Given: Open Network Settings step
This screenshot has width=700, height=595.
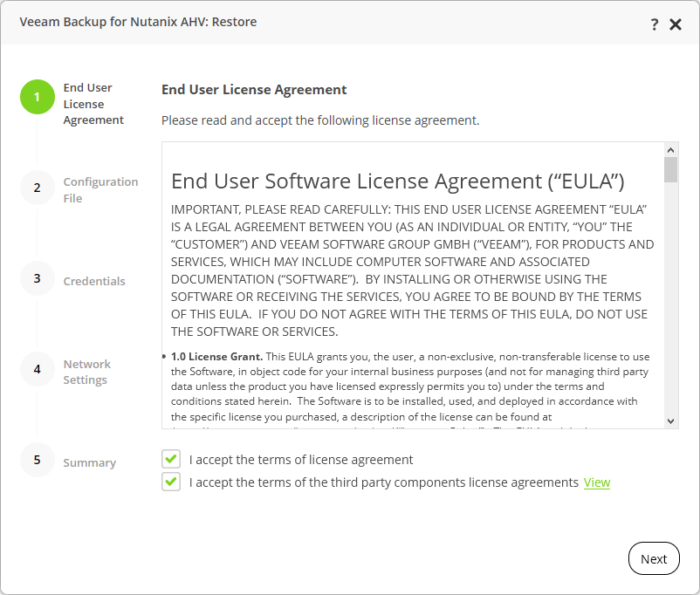Looking at the screenshot, I should tap(86, 372).
